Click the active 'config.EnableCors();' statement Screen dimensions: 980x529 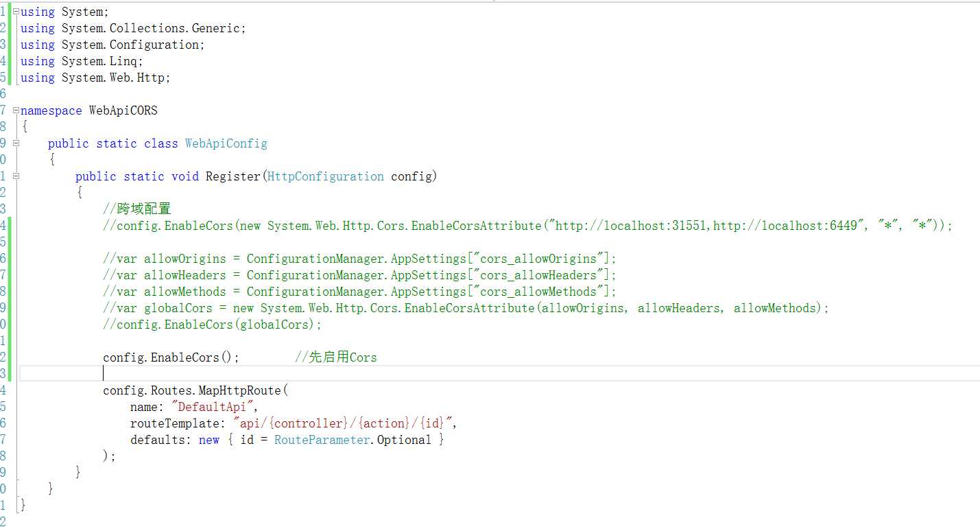171,357
